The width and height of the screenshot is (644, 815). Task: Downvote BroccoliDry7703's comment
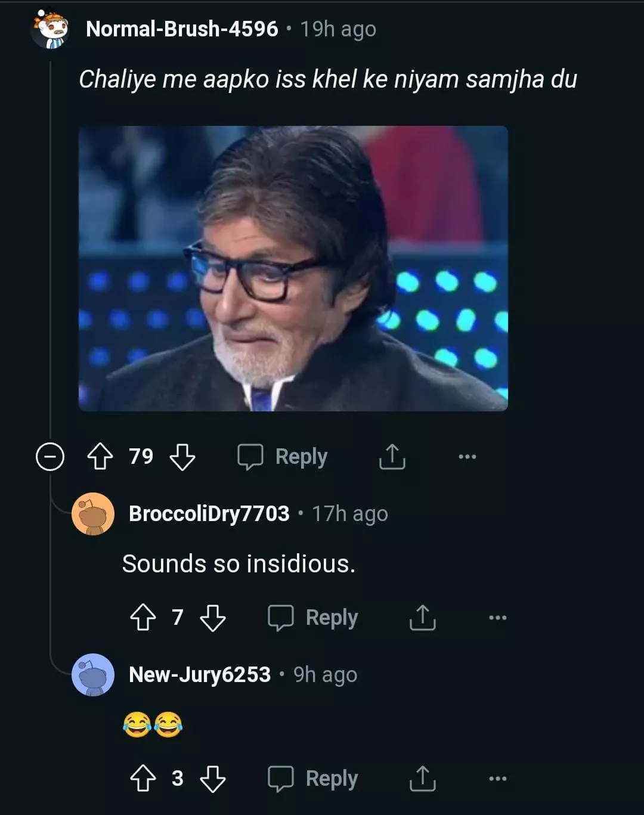tap(213, 618)
